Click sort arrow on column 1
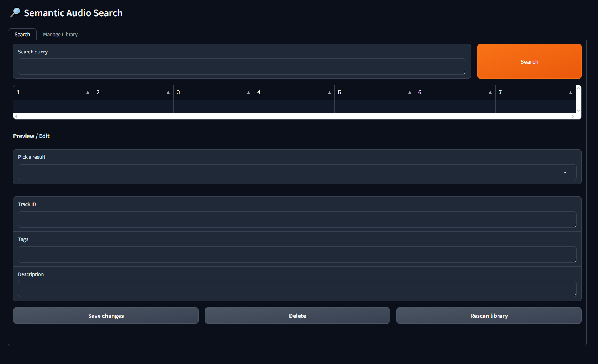 click(x=88, y=93)
